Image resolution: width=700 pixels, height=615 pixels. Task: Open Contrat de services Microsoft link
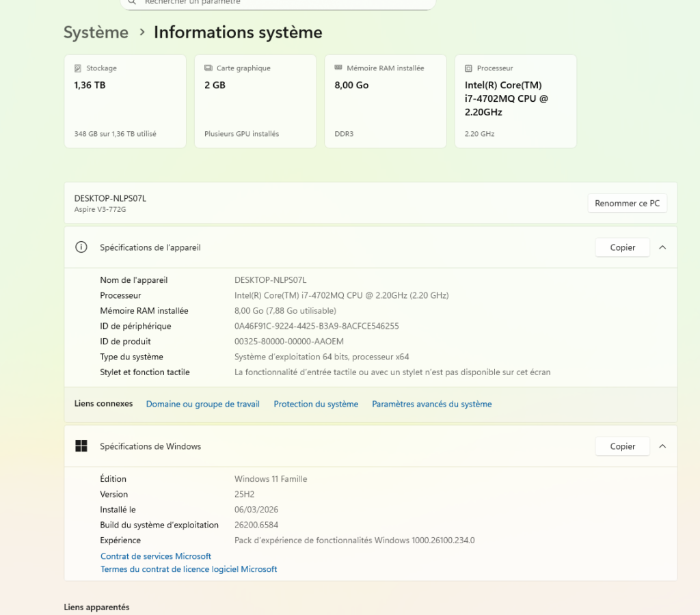click(156, 556)
